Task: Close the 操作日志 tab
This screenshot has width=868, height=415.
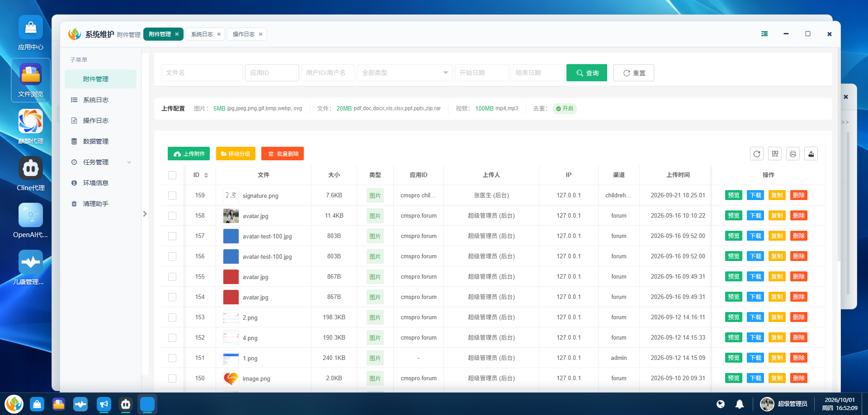Action: [x=260, y=34]
